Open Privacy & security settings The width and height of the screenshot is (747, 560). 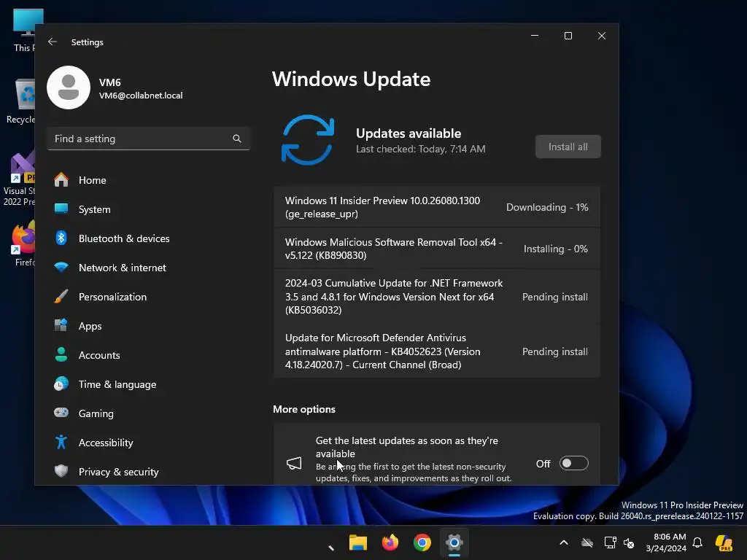pos(149,472)
